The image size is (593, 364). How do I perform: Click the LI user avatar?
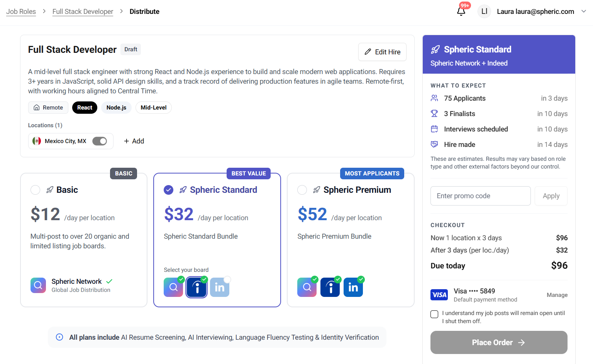point(484,12)
